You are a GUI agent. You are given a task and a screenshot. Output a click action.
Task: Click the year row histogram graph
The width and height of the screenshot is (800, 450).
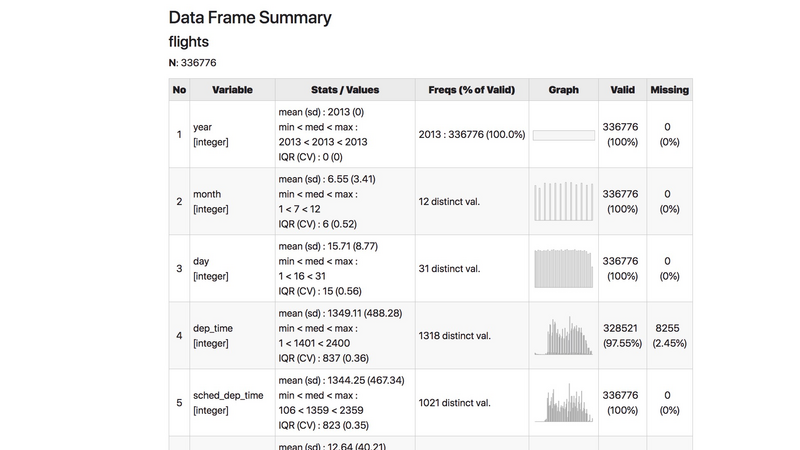point(563,134)
